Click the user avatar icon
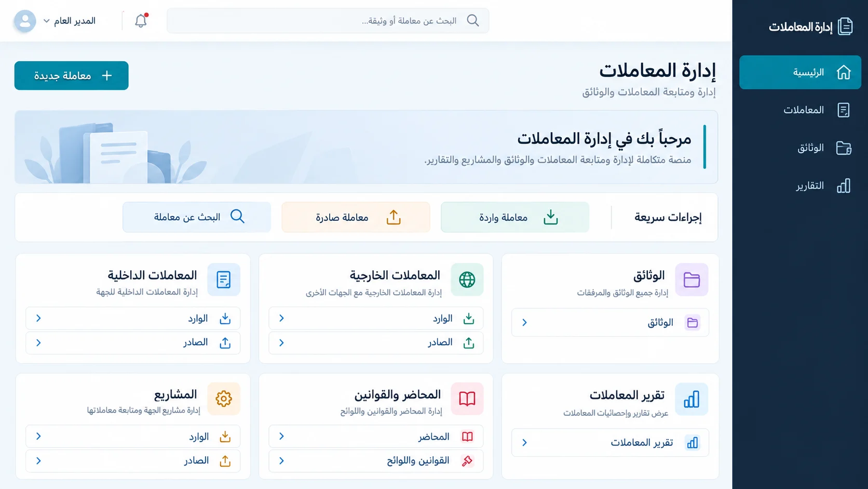868x489 pixels. click(25, 21)
